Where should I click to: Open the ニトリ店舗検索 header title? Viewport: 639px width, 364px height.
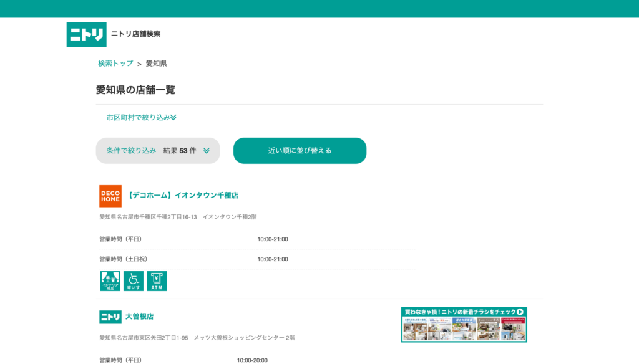[x=135, y=34]
